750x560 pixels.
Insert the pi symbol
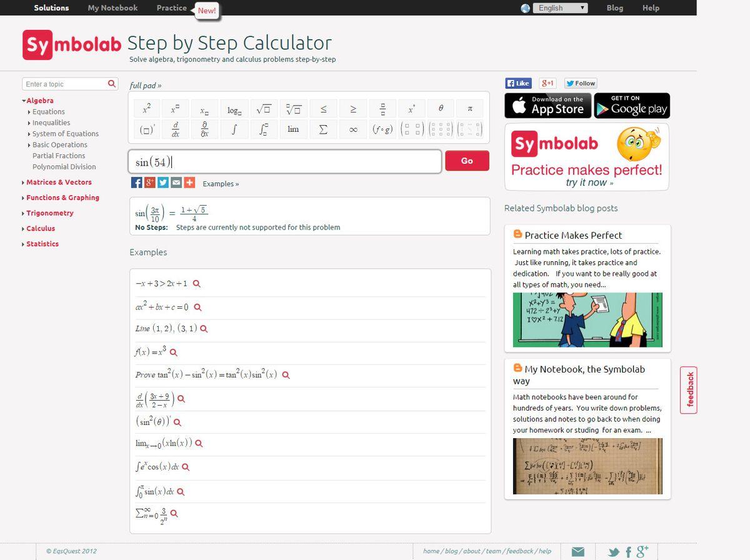(470, 109)
